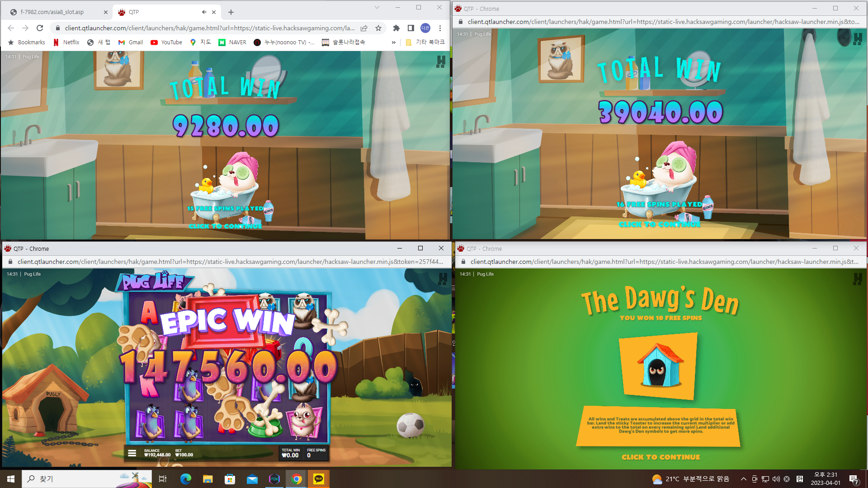Viewport: 868px width, 488px height.
Task: Open the YouTube bookmark
Action: 166,42
